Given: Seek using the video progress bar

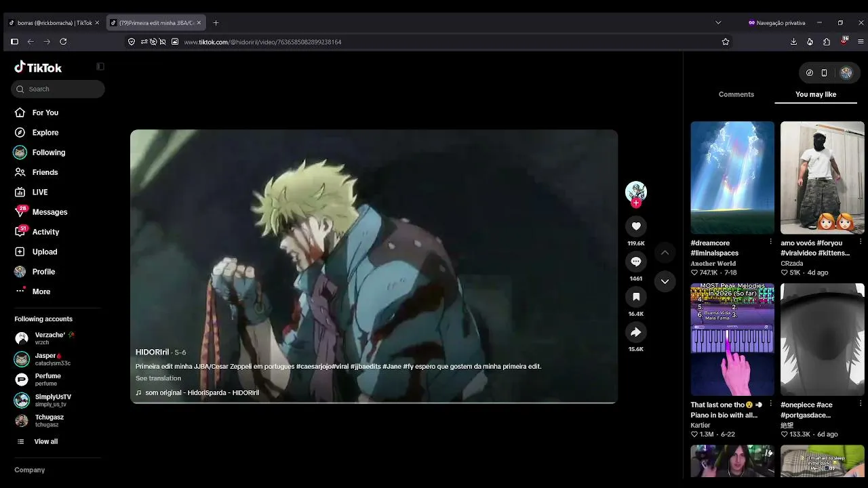Looking at the screenshot, I should coord(374,403).
